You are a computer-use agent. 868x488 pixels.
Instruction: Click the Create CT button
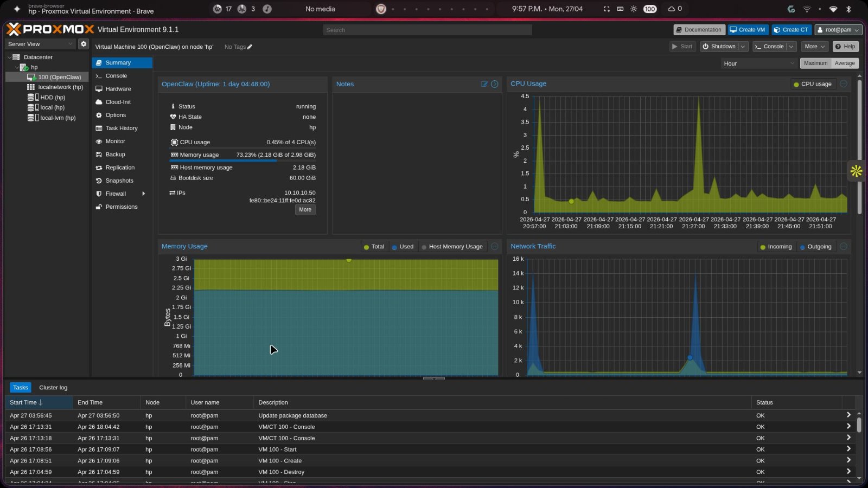click(791, 30)
